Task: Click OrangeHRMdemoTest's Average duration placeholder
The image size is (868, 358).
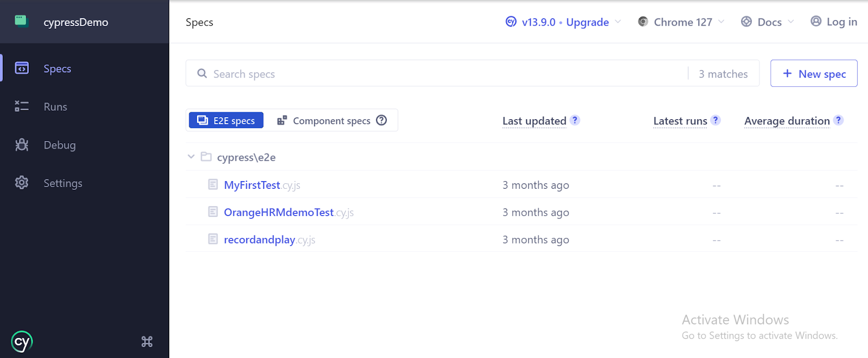Action: pyautogui.click(x=839, y=213)
